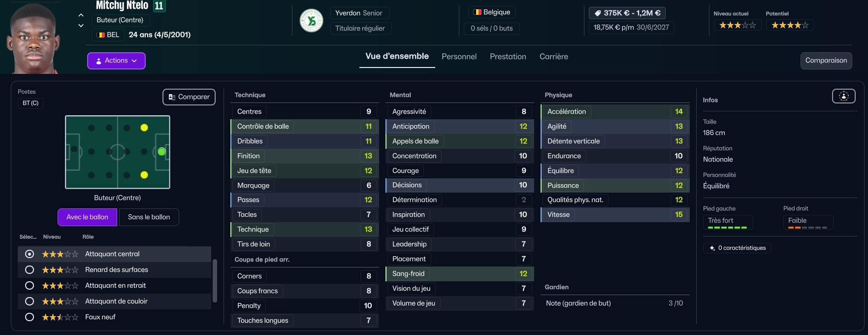The height and width of the screenshot is (335, 868).
Task: Click the transfer value price tag icon
Action: pos(598,13)
